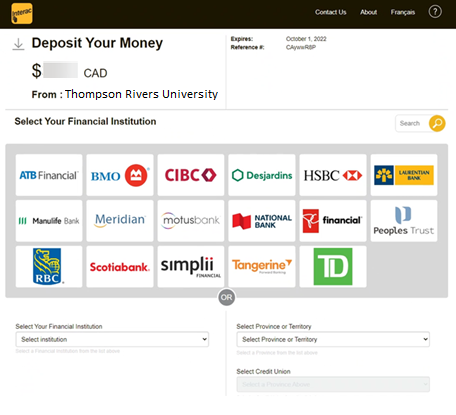The width and height of the screenshot is (456, 415).
Task: Select the TD bank green logo
Action: click(333, 267)
